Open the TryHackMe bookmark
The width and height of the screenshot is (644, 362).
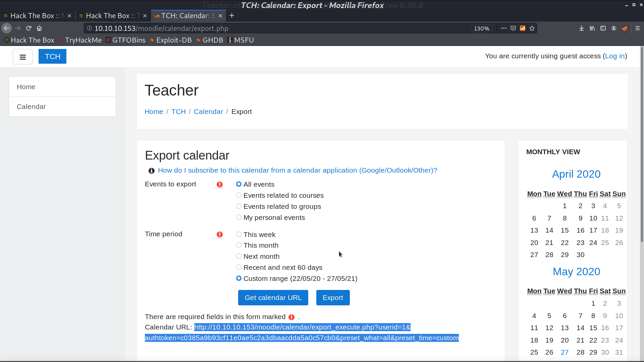(x=80, y=40)
